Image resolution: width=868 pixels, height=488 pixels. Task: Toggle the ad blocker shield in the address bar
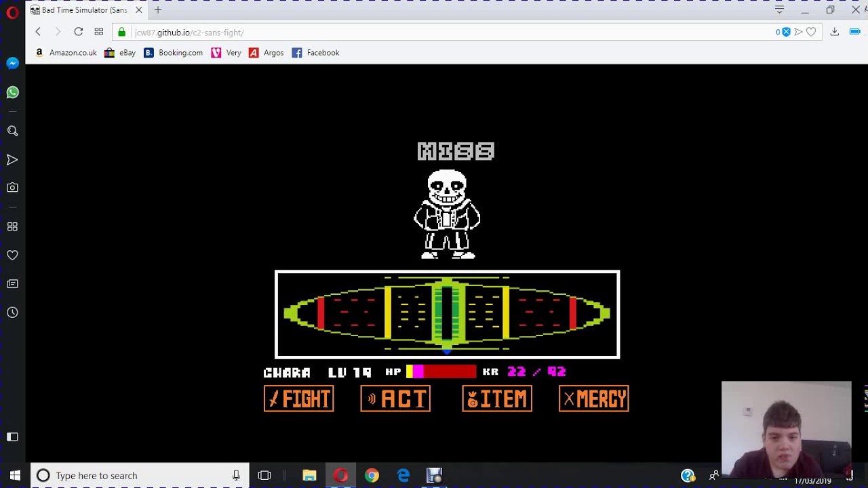click(x=786, y=32)
